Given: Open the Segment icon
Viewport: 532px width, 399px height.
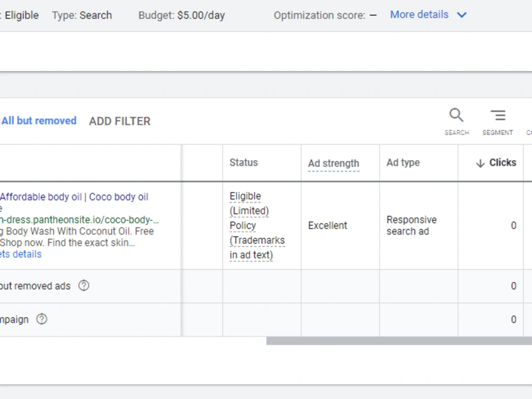Looking at the screenshot, I should [x=498, y=115].
